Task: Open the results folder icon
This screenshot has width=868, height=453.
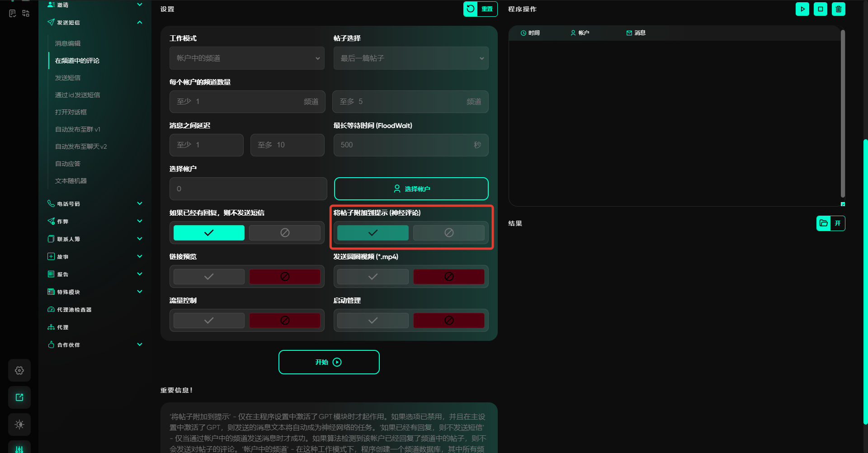Action: 824,223
